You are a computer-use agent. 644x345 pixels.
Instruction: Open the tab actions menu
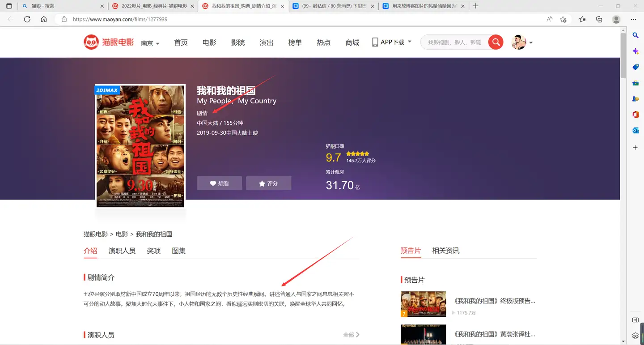[9, 6]
